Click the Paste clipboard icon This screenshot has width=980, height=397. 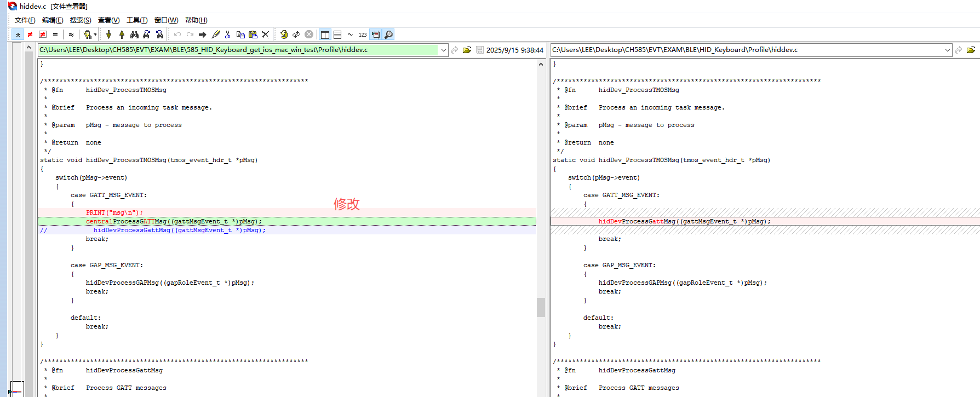[253, 34]
